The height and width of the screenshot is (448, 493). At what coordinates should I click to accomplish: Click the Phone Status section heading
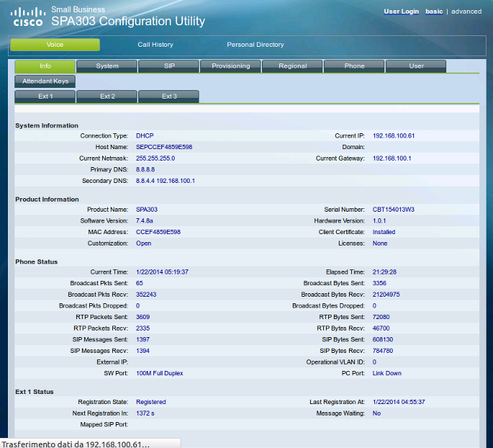click(37, 261)
